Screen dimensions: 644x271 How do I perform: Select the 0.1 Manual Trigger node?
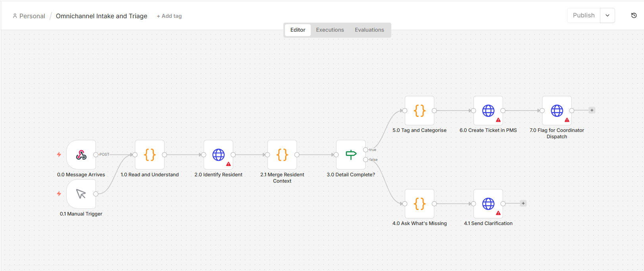tap(81, 194)
